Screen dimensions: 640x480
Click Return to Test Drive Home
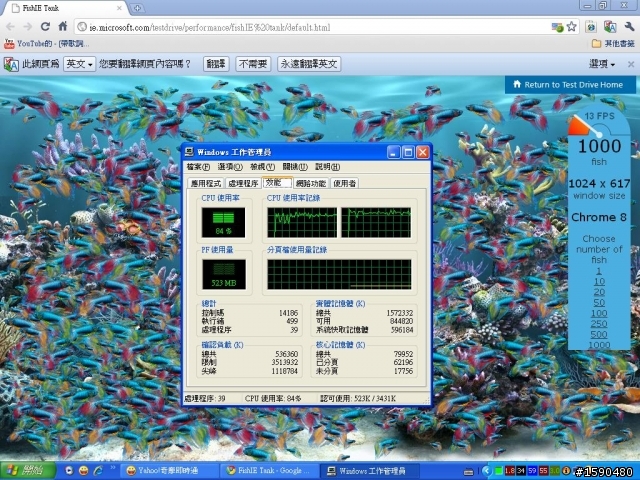[570, 85]
